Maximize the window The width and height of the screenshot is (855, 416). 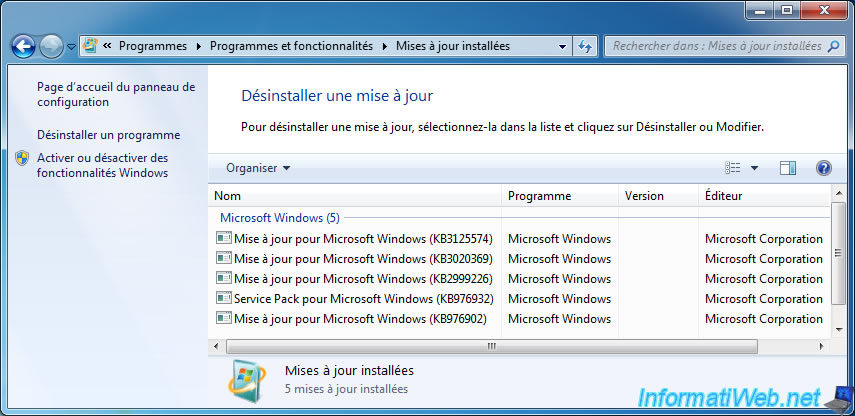click(x=786, y=10)
